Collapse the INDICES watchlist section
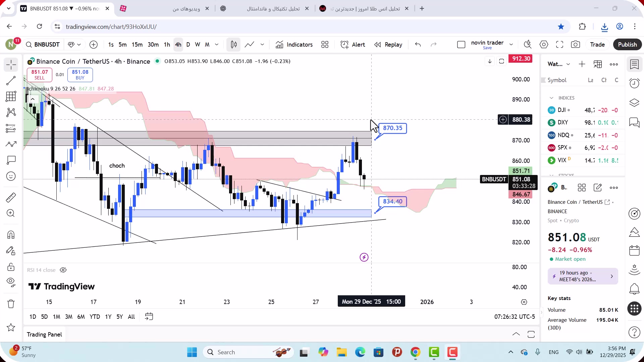The height and width of the screenshot is (362, 644). pos(551,98)
